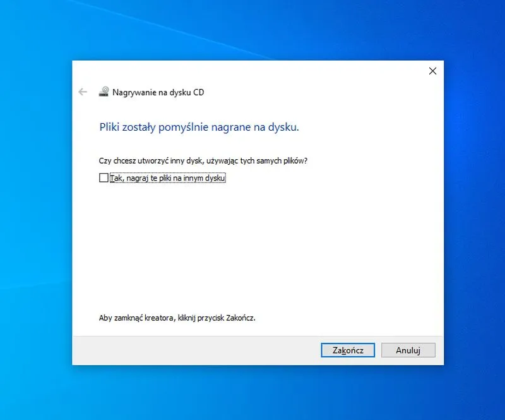The height and width of the screenshot is (420, 505).
Task: Click the word 'Zakończ' in the instruction sentence
Action: [x=240, y=318]
